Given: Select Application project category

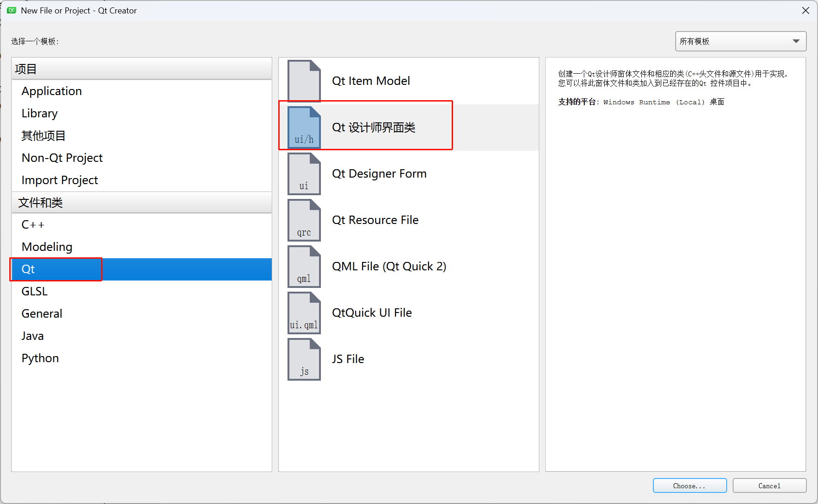Looking at the screenshot, I should [x=141, y=91].
